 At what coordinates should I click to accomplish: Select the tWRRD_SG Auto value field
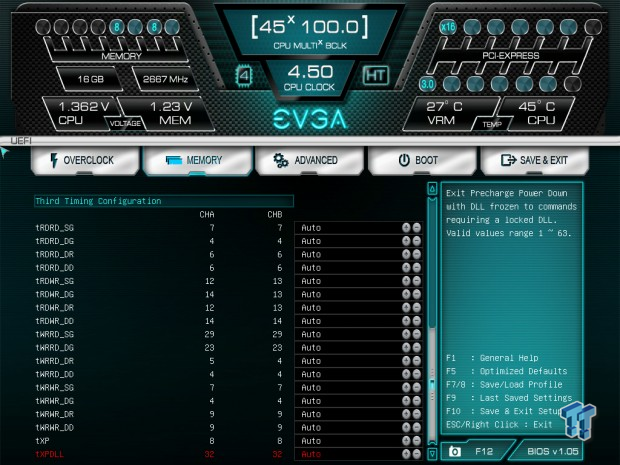point(358,334)
